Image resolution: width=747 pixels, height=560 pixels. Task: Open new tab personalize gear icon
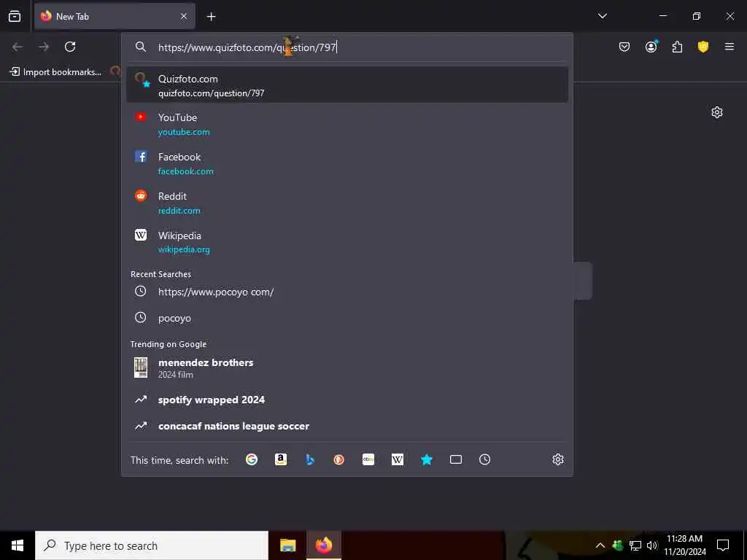[717, 112]
